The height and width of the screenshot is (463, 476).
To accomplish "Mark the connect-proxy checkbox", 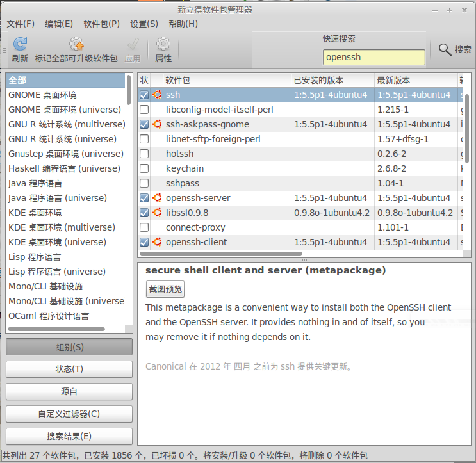I will click(144, 227).
